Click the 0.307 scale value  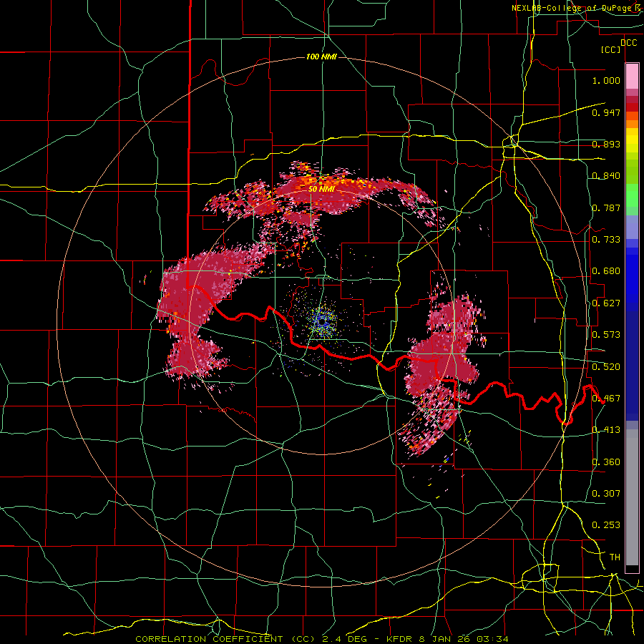[606, 494]
